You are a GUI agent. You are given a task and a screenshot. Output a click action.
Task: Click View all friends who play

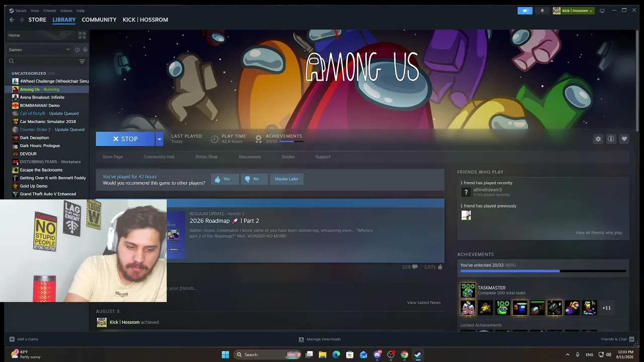tap(599, 233)
